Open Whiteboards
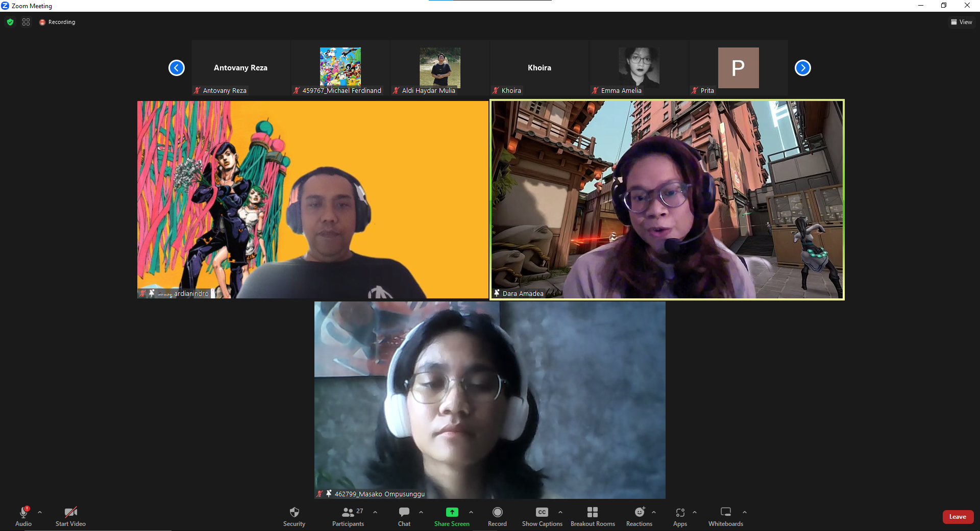980x531 pixels. [x=725, y=516]
